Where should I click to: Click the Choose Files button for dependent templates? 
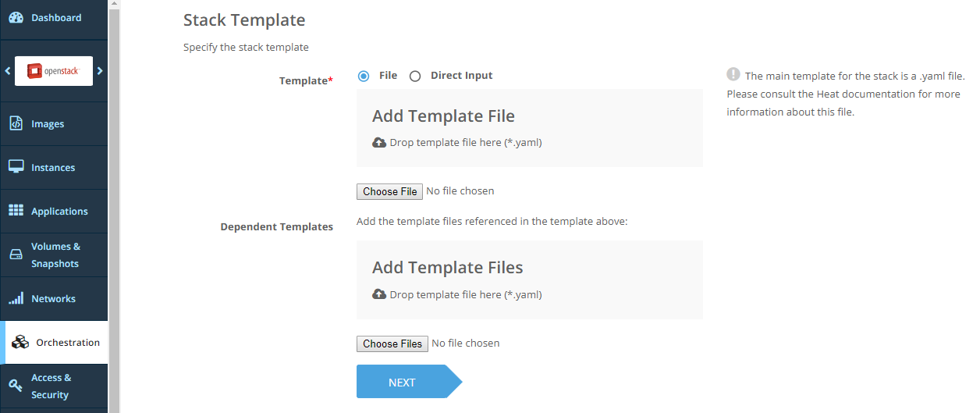click(392, 344)
